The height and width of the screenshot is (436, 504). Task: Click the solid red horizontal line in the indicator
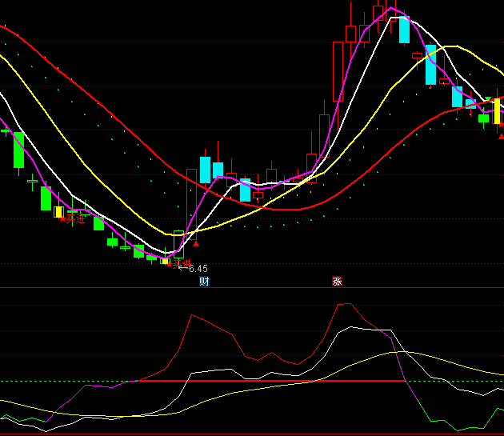point(264,381)
